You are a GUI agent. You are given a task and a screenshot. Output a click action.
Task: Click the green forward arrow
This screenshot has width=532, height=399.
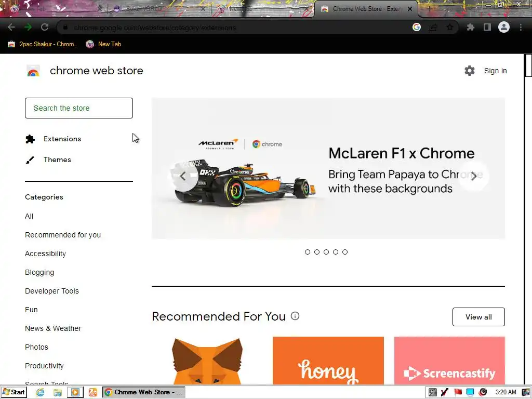pyautogui.click(x=28, y=27)
